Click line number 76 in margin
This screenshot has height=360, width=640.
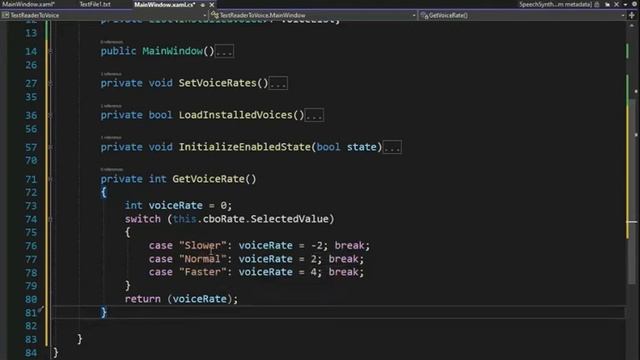(x=31, y=246)
